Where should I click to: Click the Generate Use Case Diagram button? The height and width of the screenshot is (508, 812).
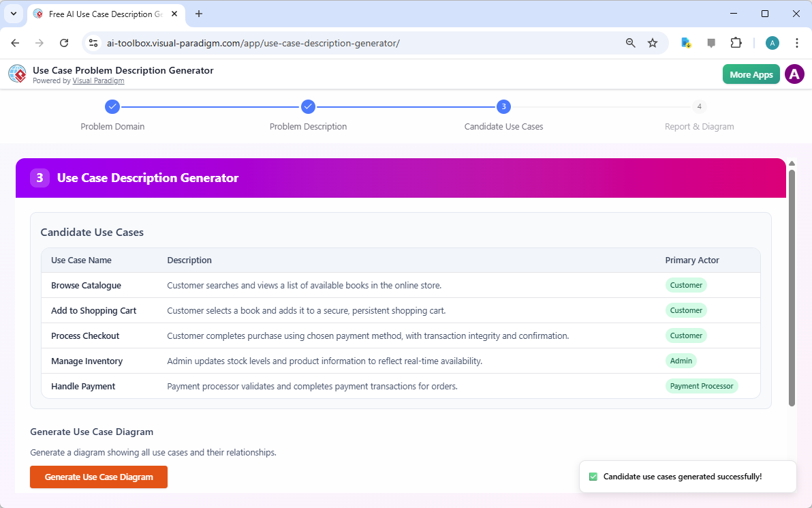98,477
